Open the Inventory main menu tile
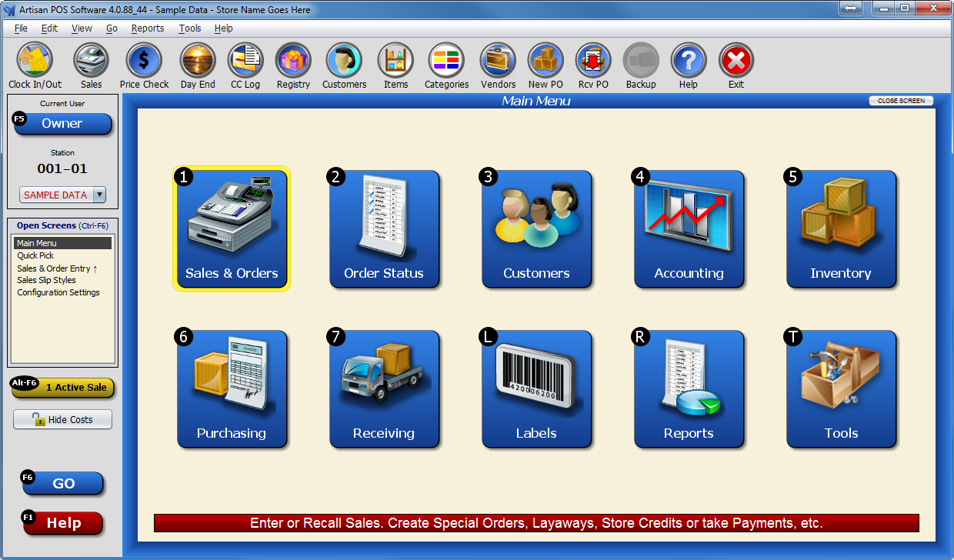This screenshot has height=560, width=954. [841, 228]
